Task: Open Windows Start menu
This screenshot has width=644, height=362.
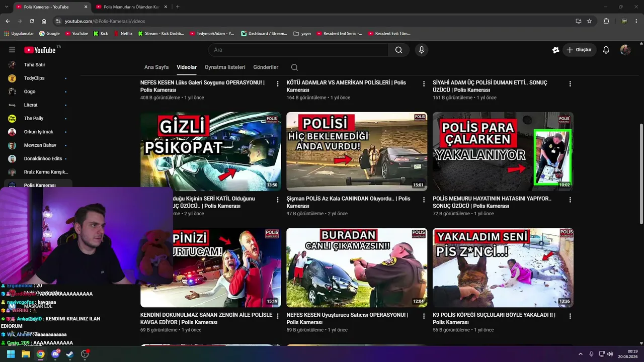Action: [x=11, y=354]
